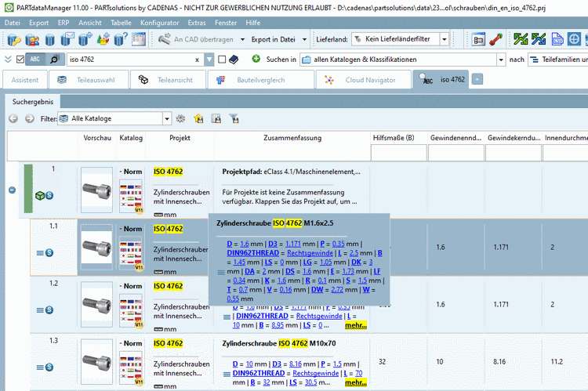The width and height of the screenshot is (588, 391).
Task: Expand the Alle Kataloge filter dropdown
Action: [x=167, y=118]
